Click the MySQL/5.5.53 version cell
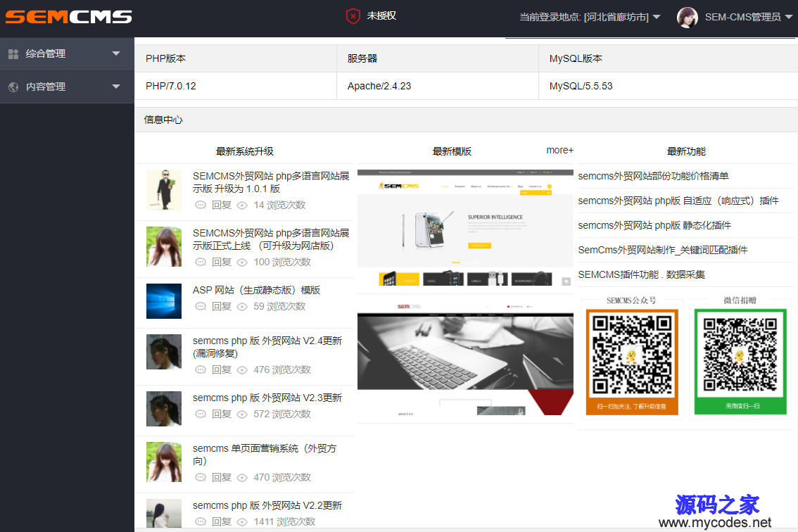 click(669, 86)
